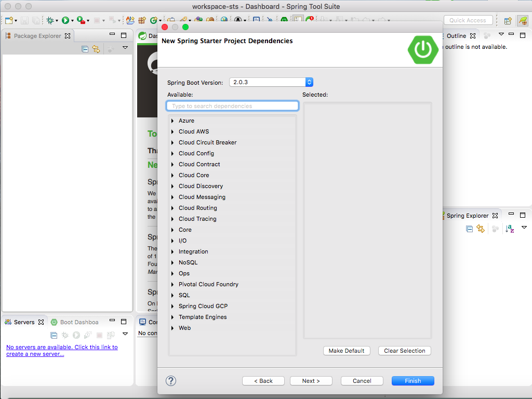Expand the Template Engines category

(172, 317)
